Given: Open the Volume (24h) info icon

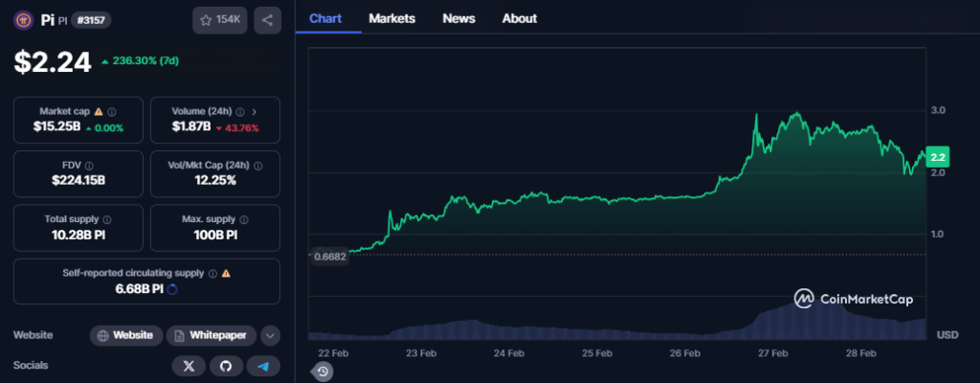Looking at the screenshot, I should 240,111.
